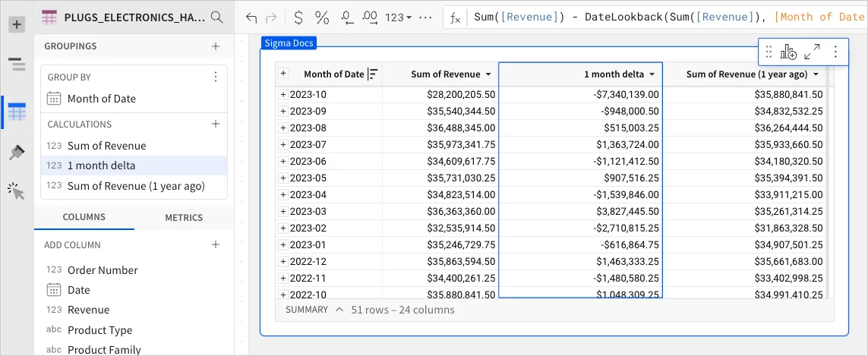Image resolution: width=868 pixels, height=356 pixels.
Task: Open the outline list icon in sidebar
Action: [17, 65]
